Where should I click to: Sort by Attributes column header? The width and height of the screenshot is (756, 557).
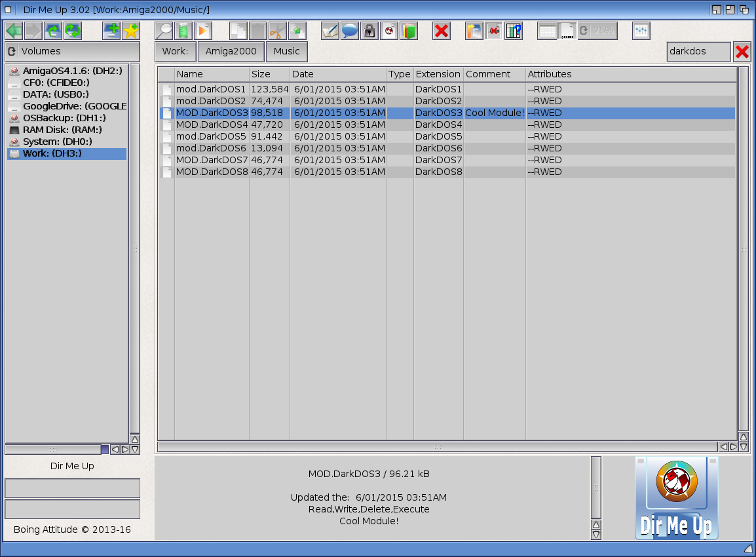pos(631,74)
